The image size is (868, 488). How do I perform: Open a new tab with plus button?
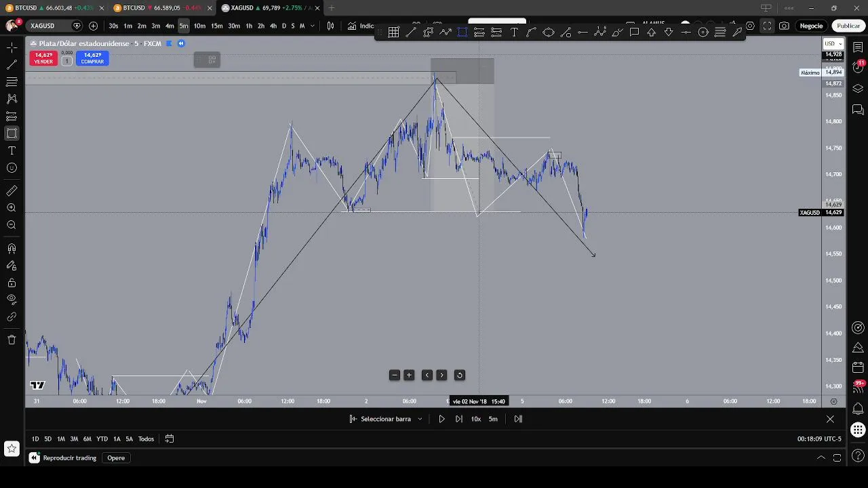[332, 8]
